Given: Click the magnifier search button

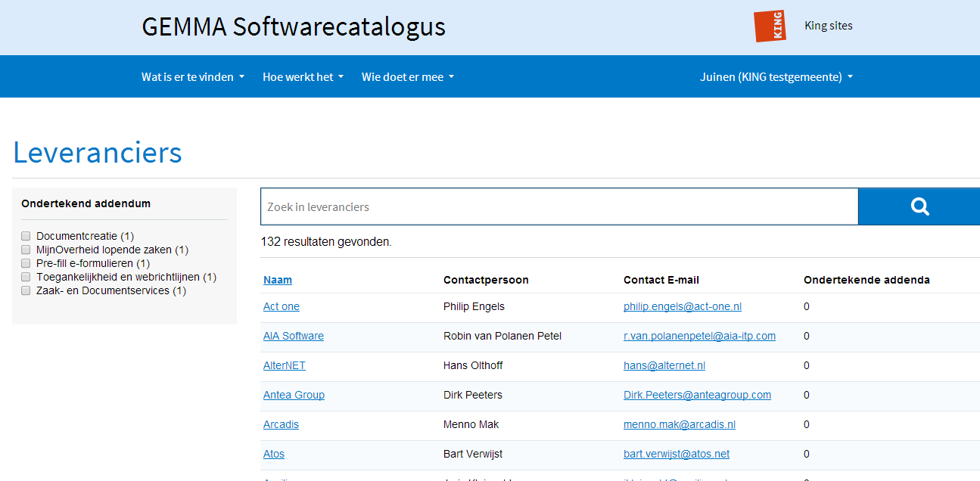Looking at the screenshot, I should pyautogui.click(x=919, y=206).
